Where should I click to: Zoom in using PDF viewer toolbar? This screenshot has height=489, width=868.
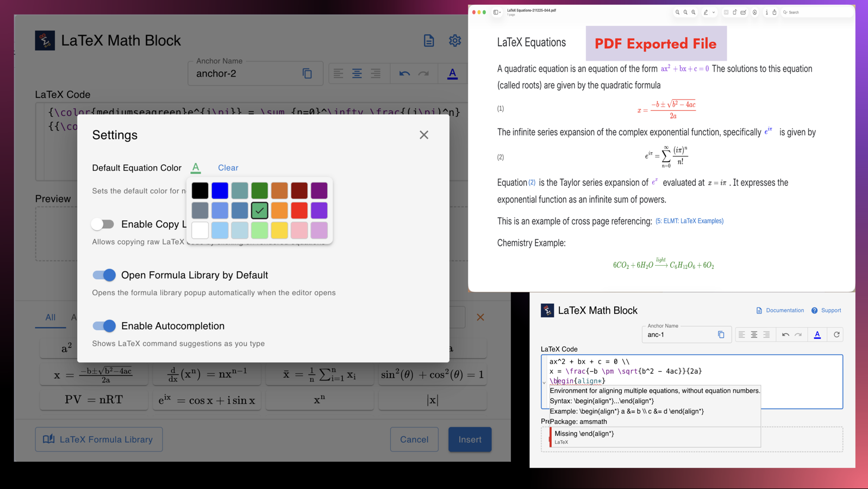pyautogui.click(x=694, y=12)
